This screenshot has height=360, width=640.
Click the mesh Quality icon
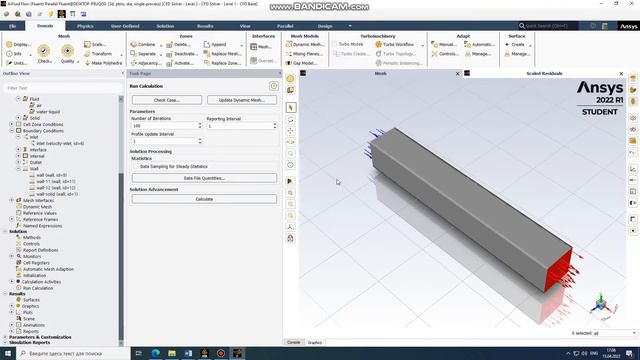coord(67,51)
